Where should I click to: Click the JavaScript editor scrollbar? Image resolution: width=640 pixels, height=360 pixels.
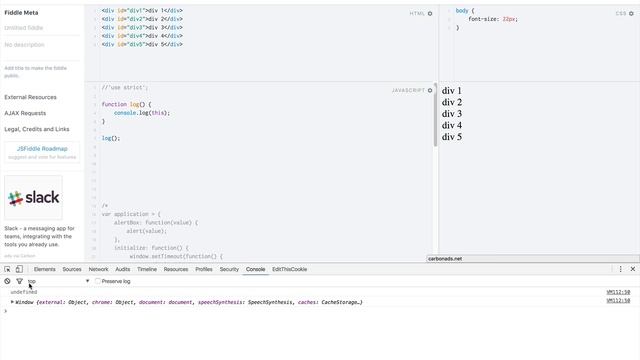click(x=435, y=115)
